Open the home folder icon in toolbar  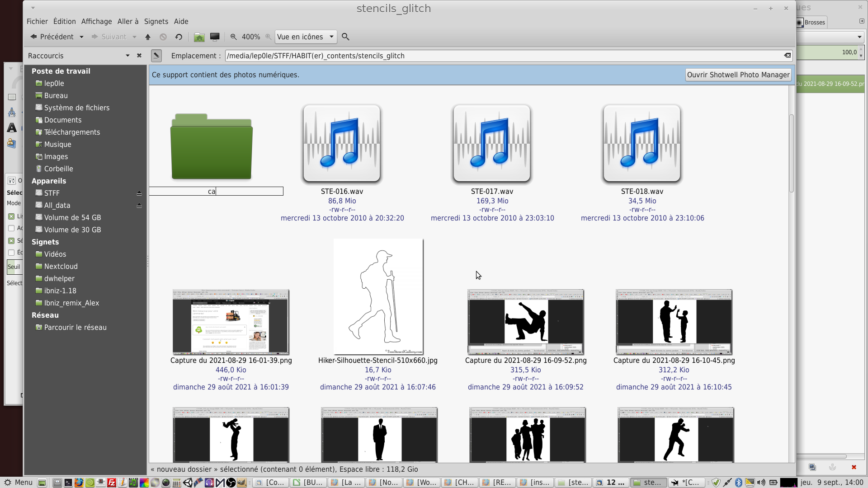[199, 37]
